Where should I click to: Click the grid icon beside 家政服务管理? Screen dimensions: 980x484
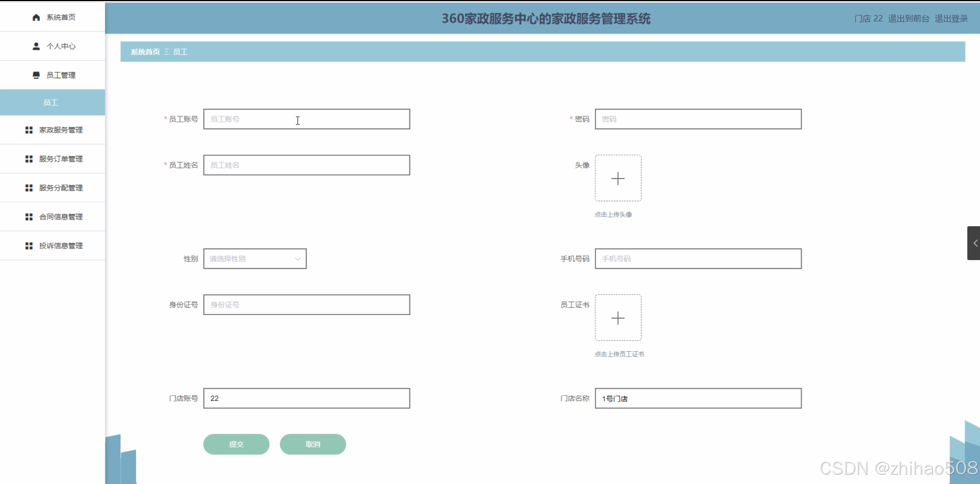tap(29, 130)
